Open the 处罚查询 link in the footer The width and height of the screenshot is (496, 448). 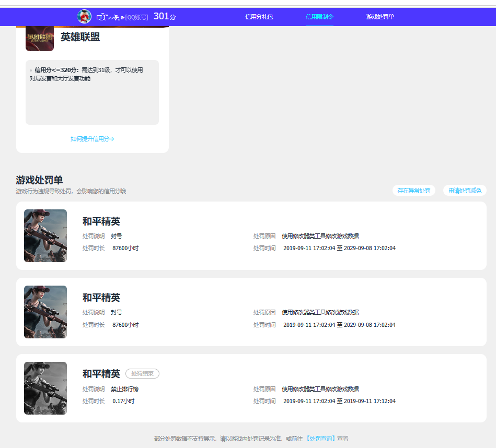pyautogui.click(x=320, y=439)
